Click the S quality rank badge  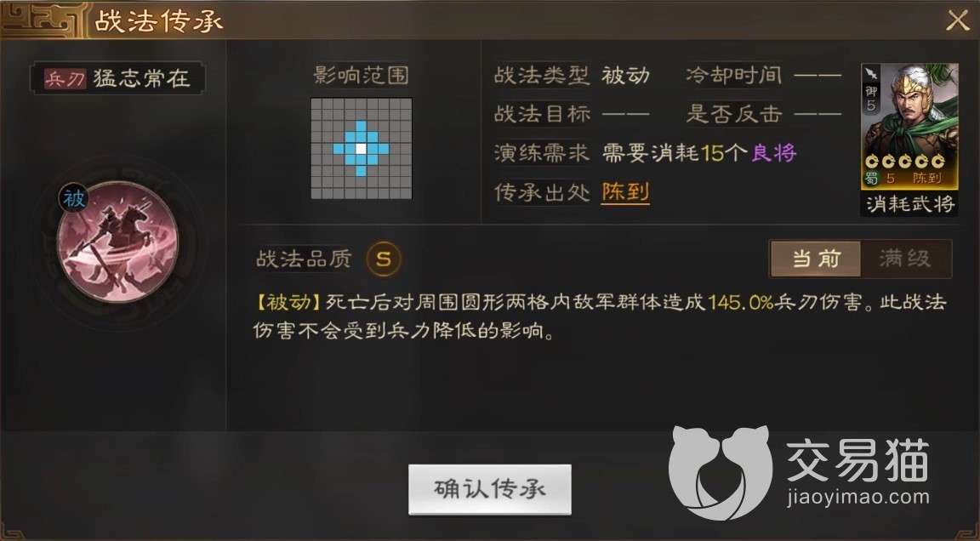(384, 259)
